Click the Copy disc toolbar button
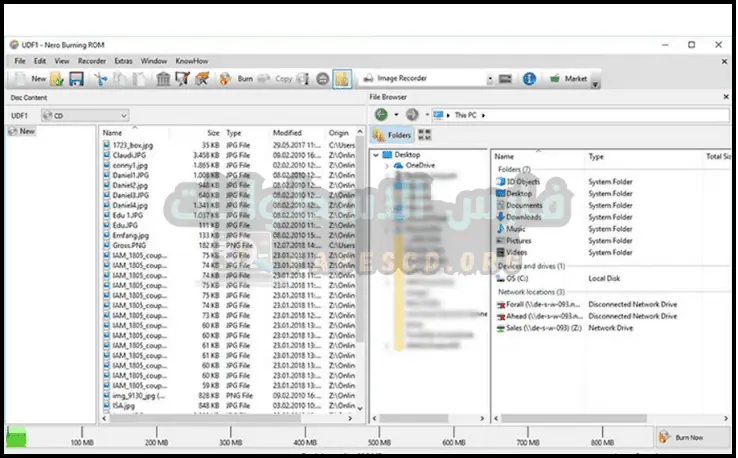 283,78
